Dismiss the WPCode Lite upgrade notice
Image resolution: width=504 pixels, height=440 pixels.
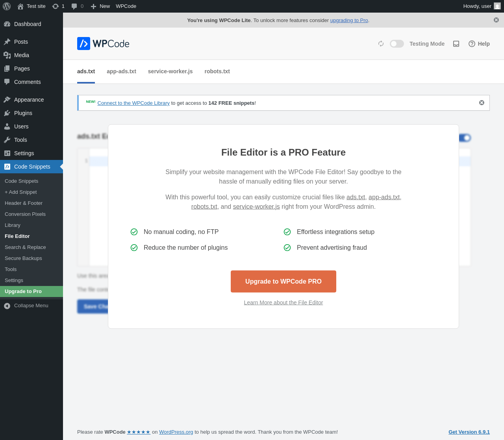tap(496, 20)
